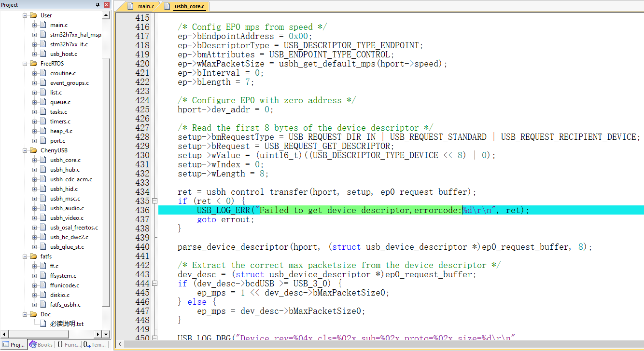Click the list.c file icon

[43, 93]
